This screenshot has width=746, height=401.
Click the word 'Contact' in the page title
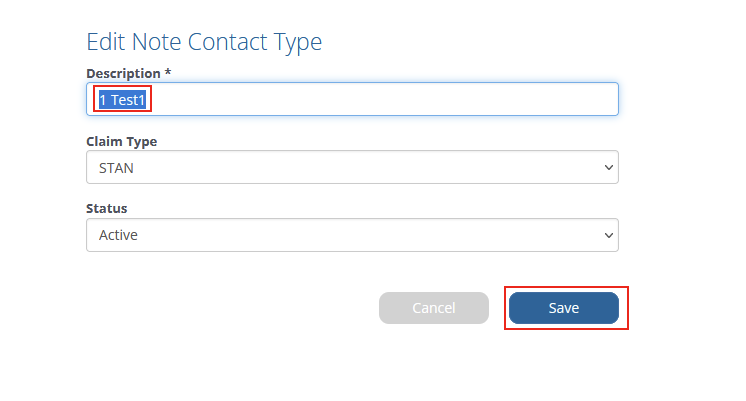pos(227,42)
